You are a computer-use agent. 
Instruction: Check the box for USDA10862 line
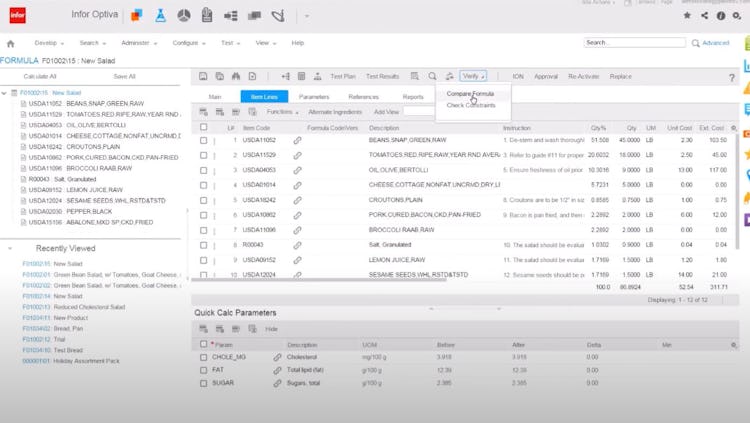203,215
